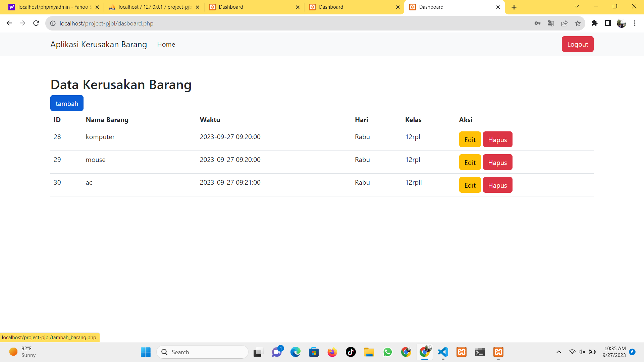Screen dimensions: 644x362
Task: Open a new browser tab
Action: pyautogui.click(x=514, y=7)
